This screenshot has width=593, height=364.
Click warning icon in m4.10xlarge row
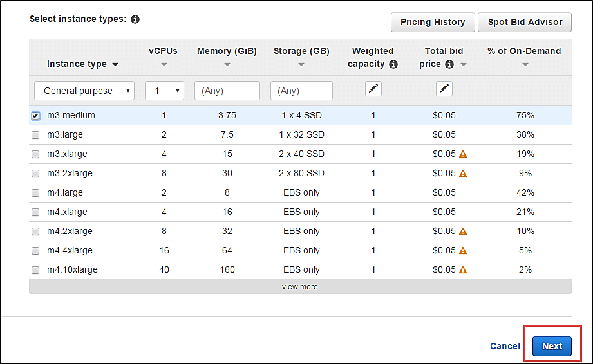tap(462, 270)
